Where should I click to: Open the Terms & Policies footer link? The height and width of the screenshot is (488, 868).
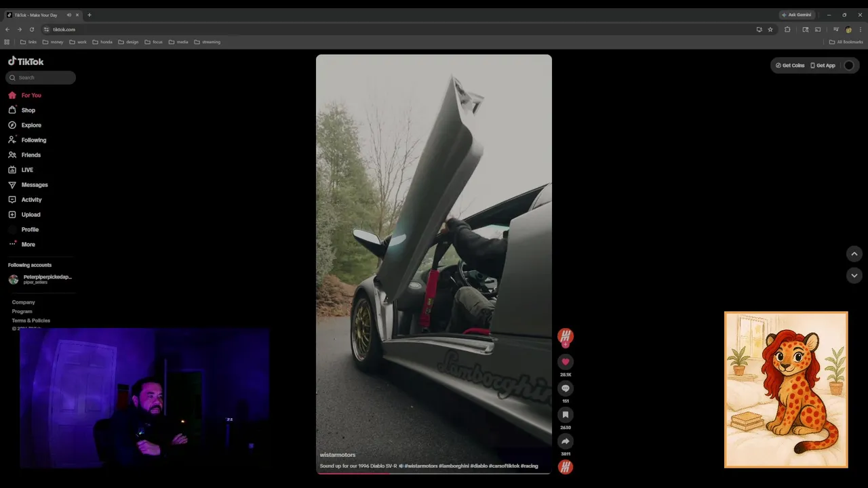pyautogui.click(x=31, y=321)
